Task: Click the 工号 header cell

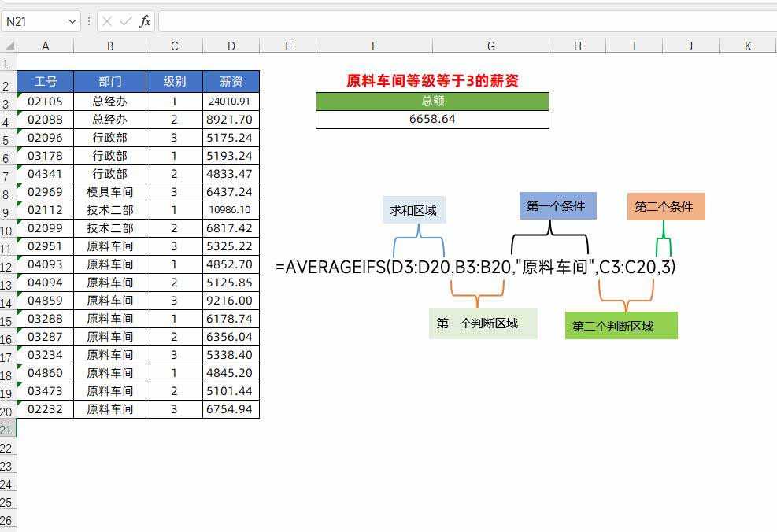Action: tap(45, 81)
